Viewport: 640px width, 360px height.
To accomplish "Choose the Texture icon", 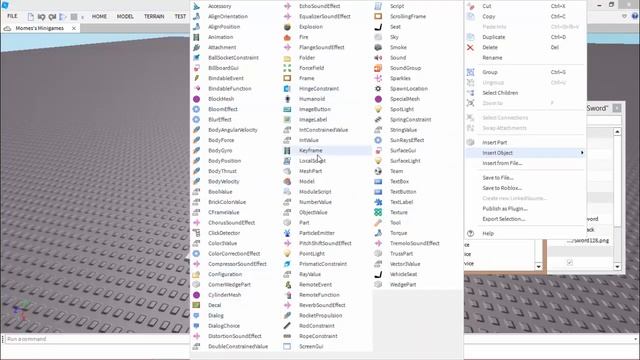I will pos(378,212).
